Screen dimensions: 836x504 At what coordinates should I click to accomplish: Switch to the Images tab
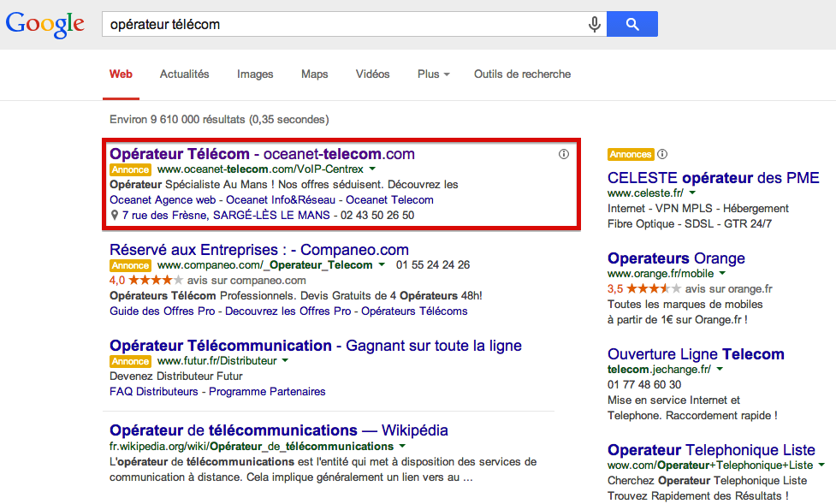click(x=255, y=74)
